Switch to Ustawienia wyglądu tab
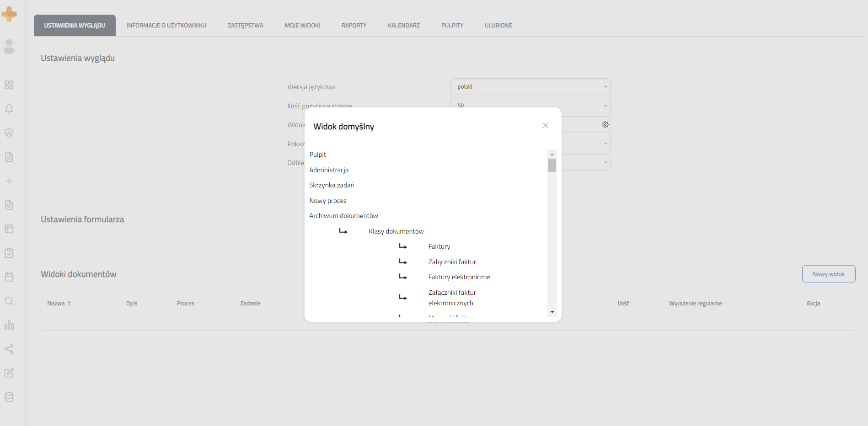The height and width of the screenshot is (426, 868). (75, 26)
